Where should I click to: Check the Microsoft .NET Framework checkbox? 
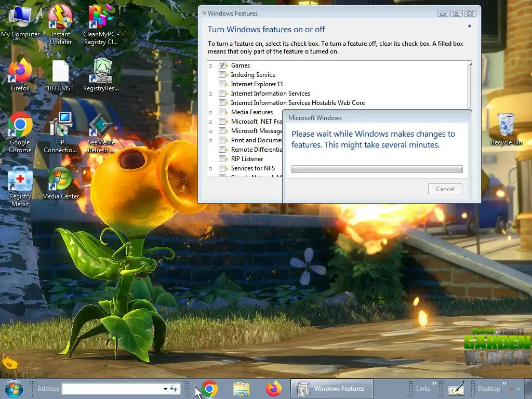click(222, 121)
